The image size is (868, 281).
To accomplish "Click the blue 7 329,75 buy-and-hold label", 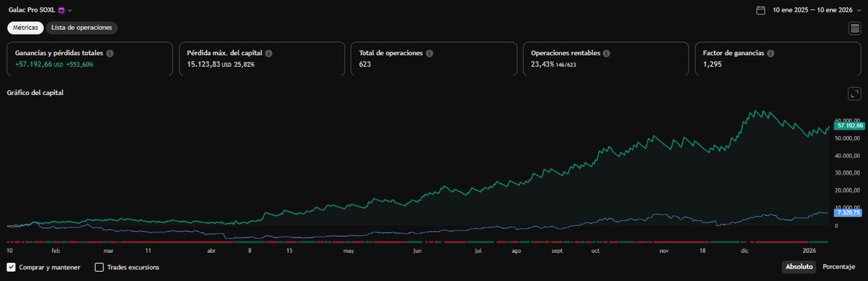I will [x=848, y=212].
